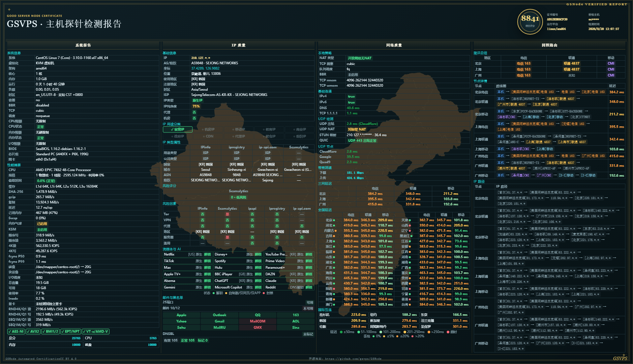Click the 网络质量 panel header

tap(394, 45)
